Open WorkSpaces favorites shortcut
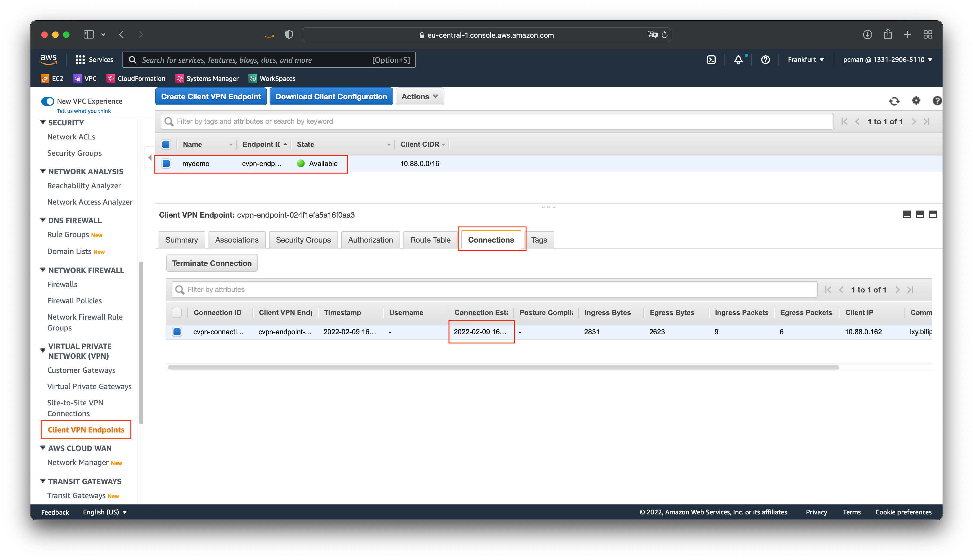The width and height of the screenshot is (973, 560). (272, 78)
